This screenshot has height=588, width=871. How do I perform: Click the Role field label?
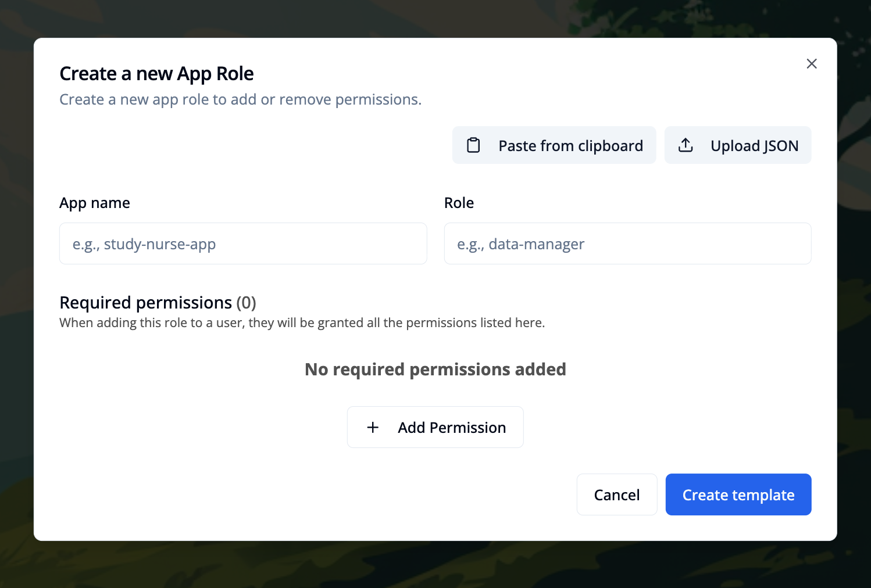[x=459, y=203]
